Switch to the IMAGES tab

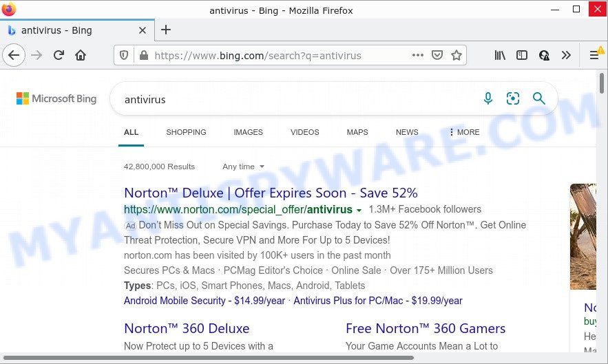click(248, 132)
